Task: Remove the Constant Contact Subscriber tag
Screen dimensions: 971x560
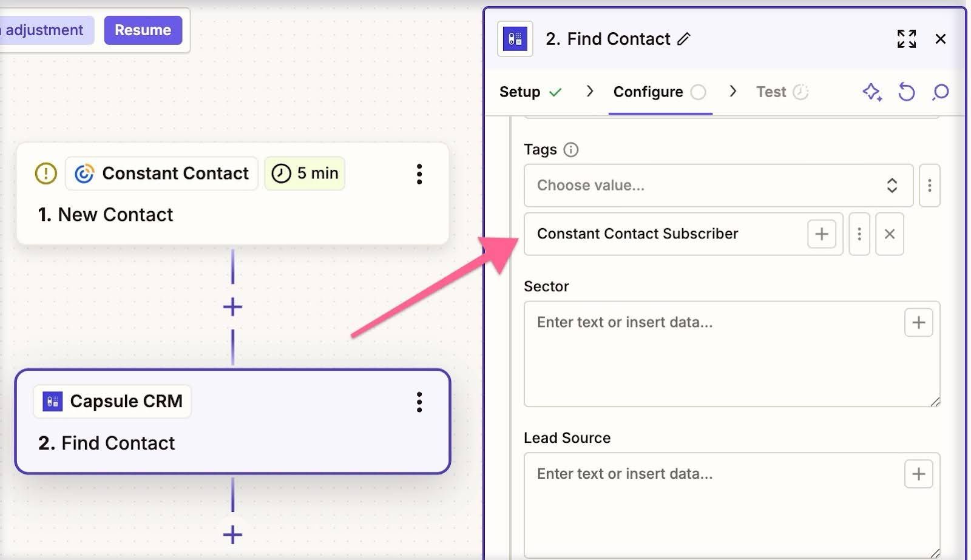Action: click(889, 234)
